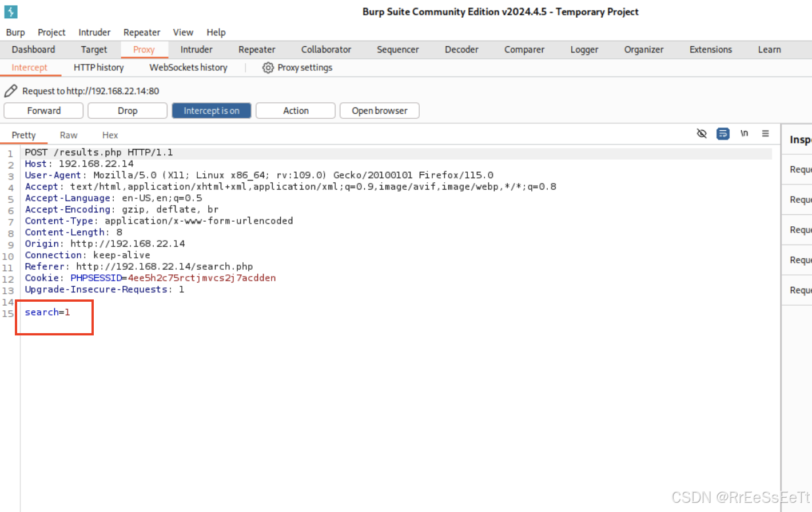812x512 pixels.
Task: Open the Project menu
Action: coord(51,33)
